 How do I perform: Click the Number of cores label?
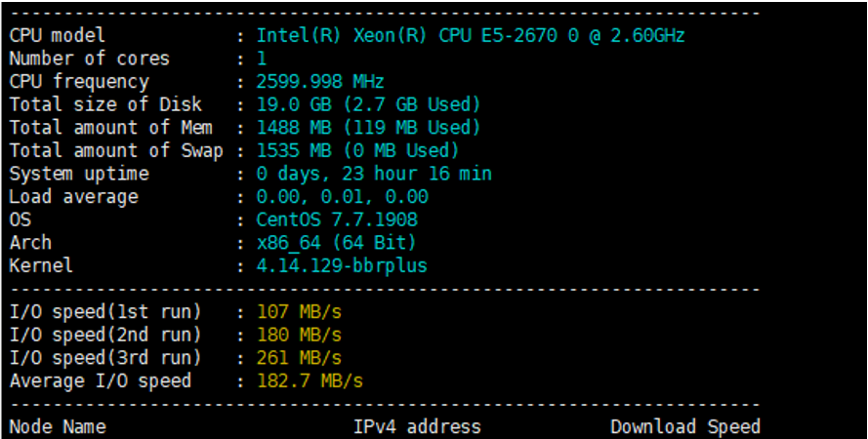[x=90, y=59]
